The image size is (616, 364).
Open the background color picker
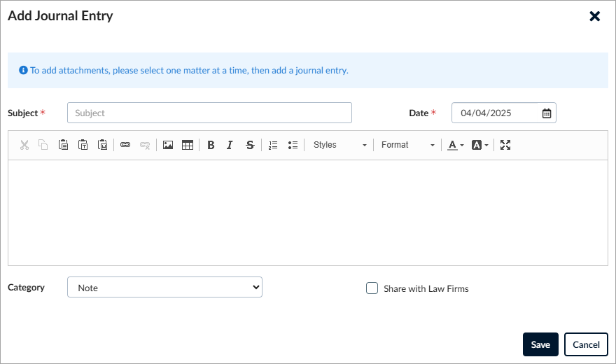point(479,145)
